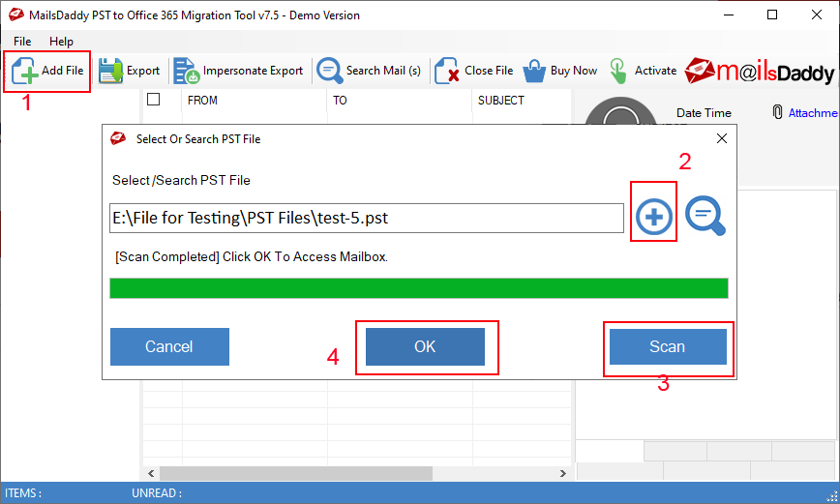
Task: Click the MailsDaddy icon in the title bar
Action: point(16,15)
